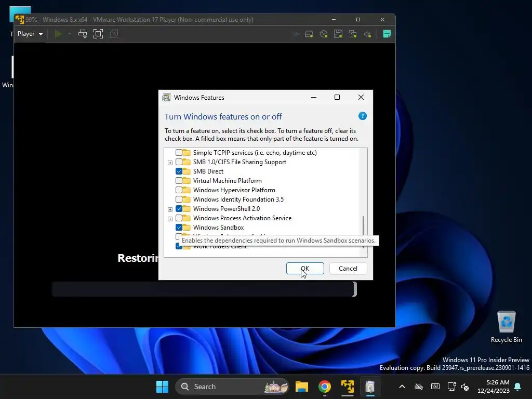Check Windows Identity Foundation 3.5
532x399 pixels.
pos(179,199)
